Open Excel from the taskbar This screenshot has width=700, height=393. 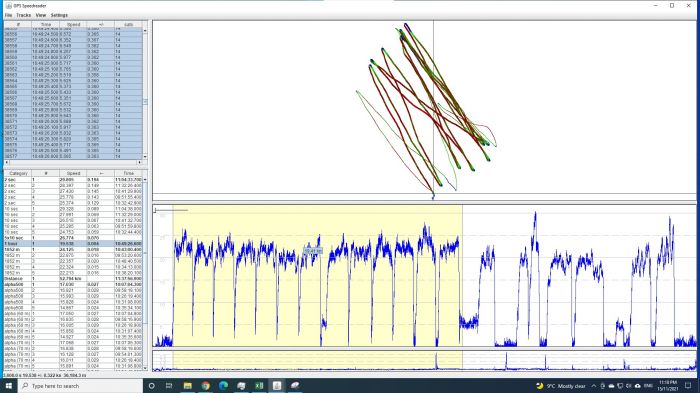click(x=259, y=385)
